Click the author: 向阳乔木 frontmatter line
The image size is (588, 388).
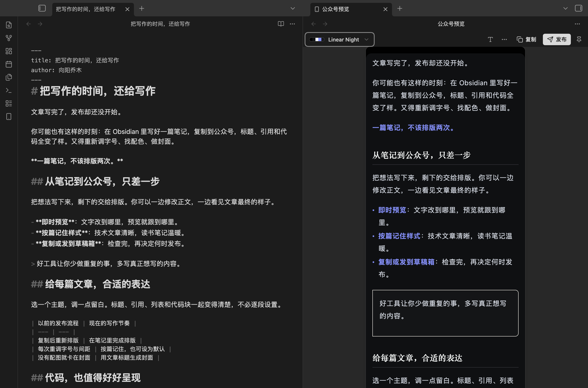point(56,70)
